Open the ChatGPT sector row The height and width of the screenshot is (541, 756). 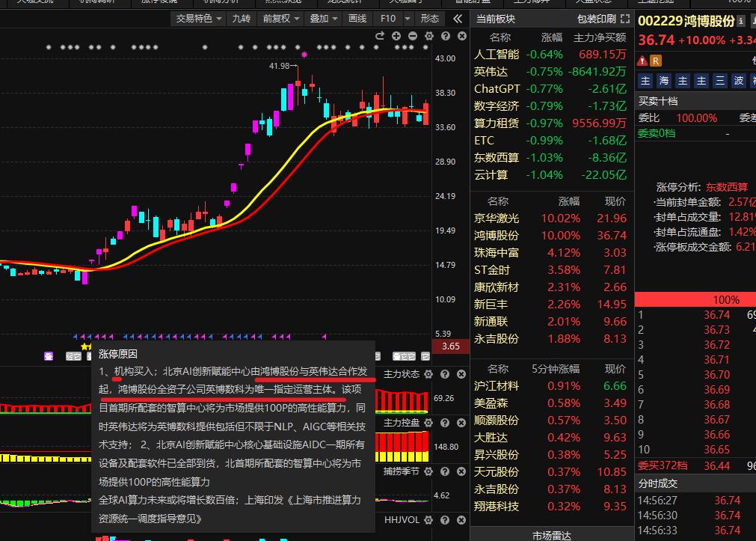[x=550, y=89]
